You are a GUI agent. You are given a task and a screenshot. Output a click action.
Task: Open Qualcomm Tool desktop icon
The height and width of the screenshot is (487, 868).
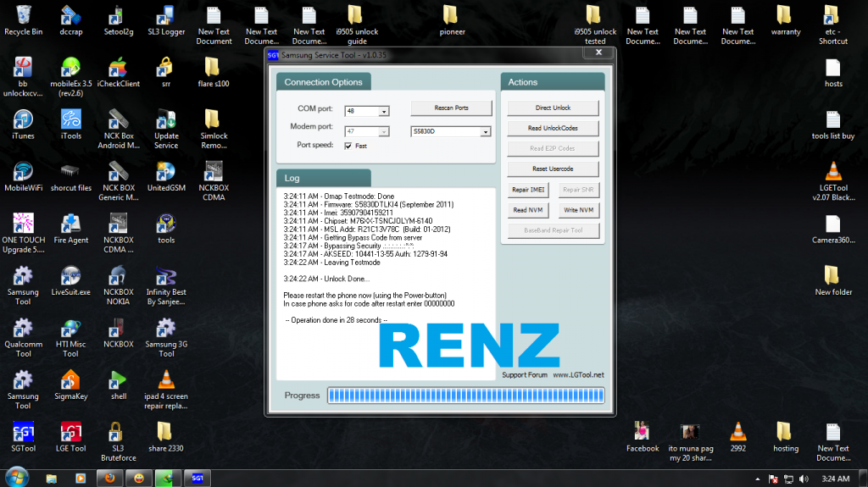[23, 338]
